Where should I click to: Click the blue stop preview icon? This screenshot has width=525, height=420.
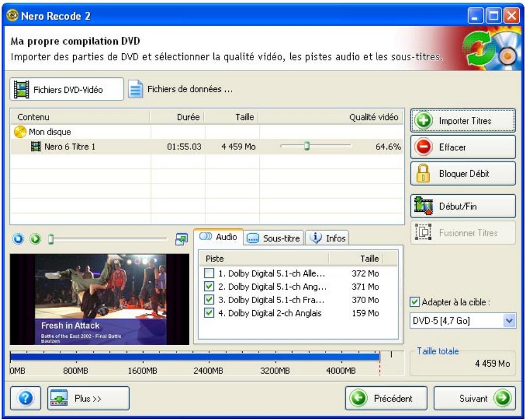(x=19, y=239)
